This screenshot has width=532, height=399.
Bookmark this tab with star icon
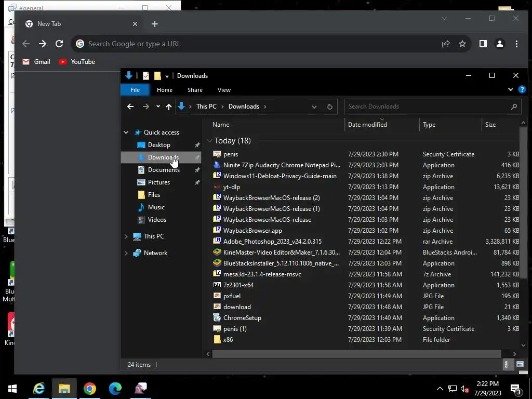coord(462,44)
